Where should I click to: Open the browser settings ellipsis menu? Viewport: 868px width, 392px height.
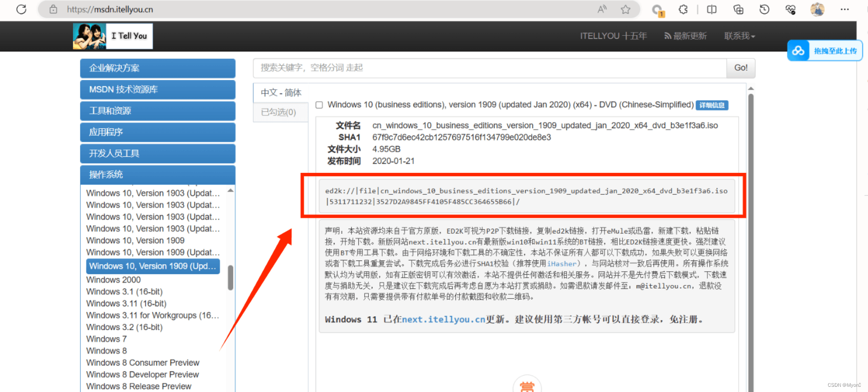click(x=845, y=9)
